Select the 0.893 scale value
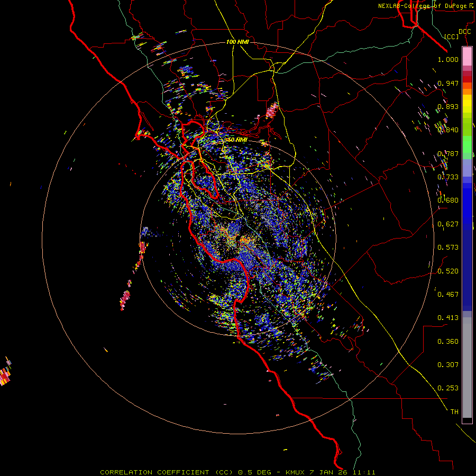476x476 pixels. [448, 106]
